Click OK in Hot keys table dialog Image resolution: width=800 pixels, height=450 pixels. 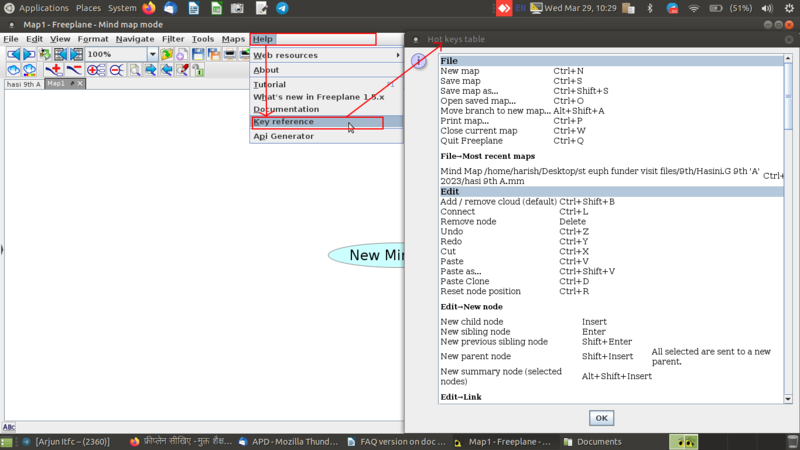[x=601, y=418]
